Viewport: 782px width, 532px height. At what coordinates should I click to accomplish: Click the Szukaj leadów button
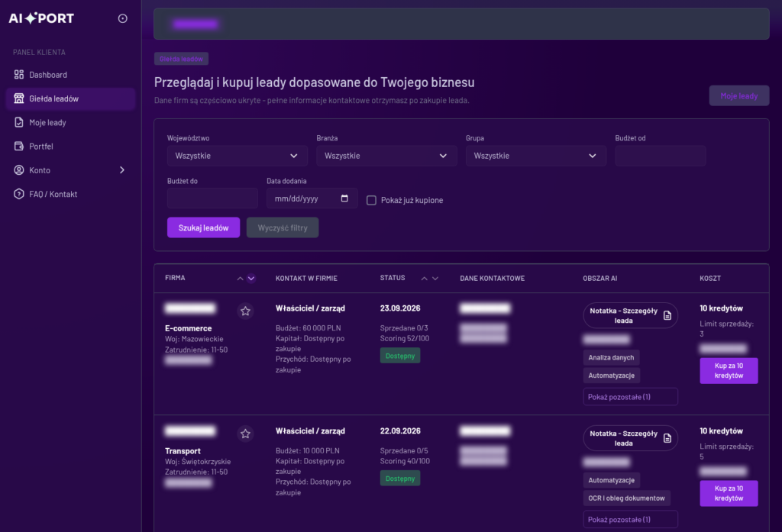point(203,227)
